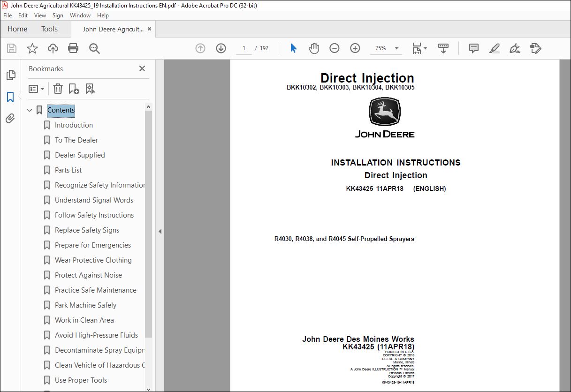Switch to the Home tab
Image resolution: width=571 pixels, height=392 pixels.
click(17, 29)
